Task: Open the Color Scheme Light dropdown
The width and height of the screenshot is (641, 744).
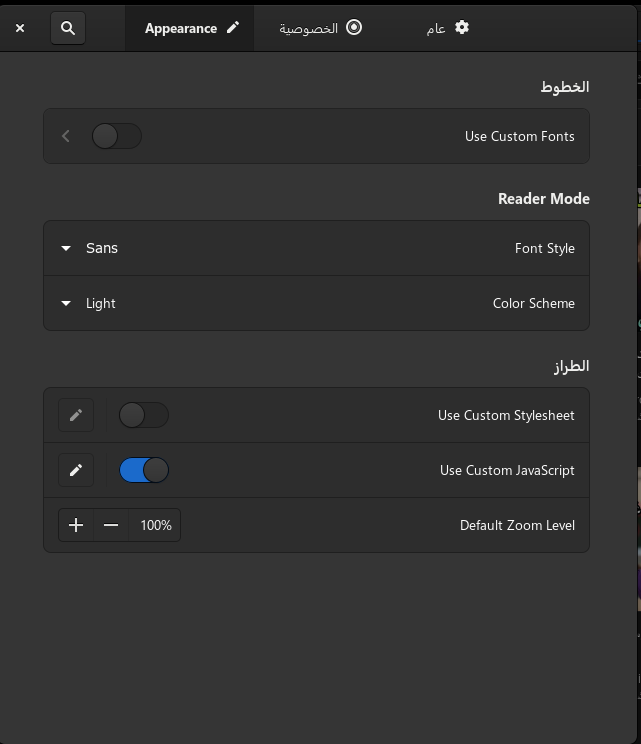Action: [89, 303]
